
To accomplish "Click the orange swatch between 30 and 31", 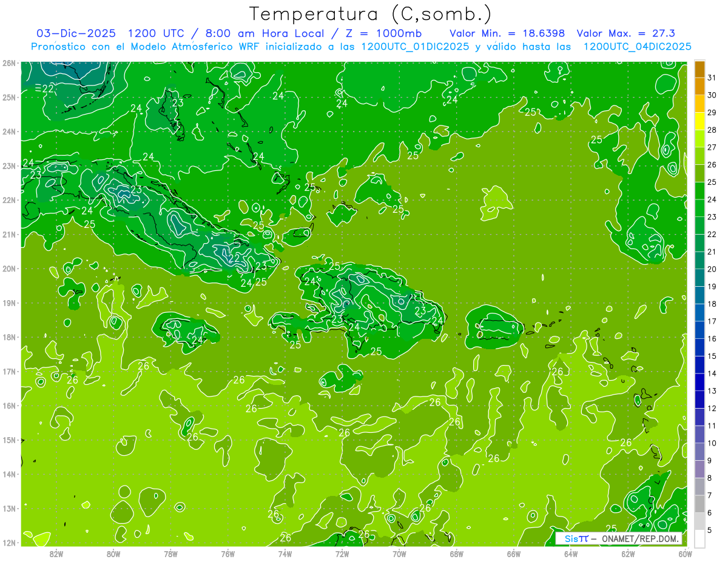I will tap(699, 87).
